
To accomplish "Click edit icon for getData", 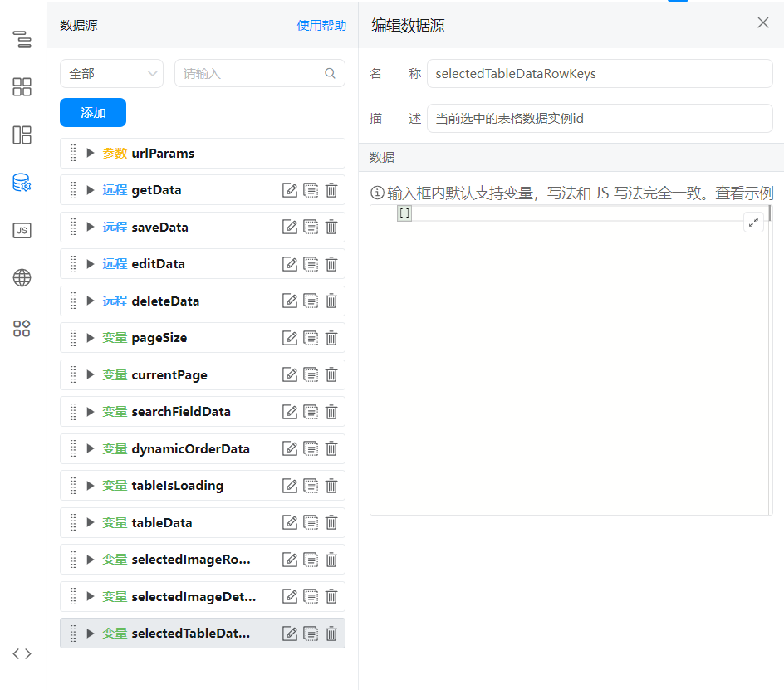I will coord(290,190).
